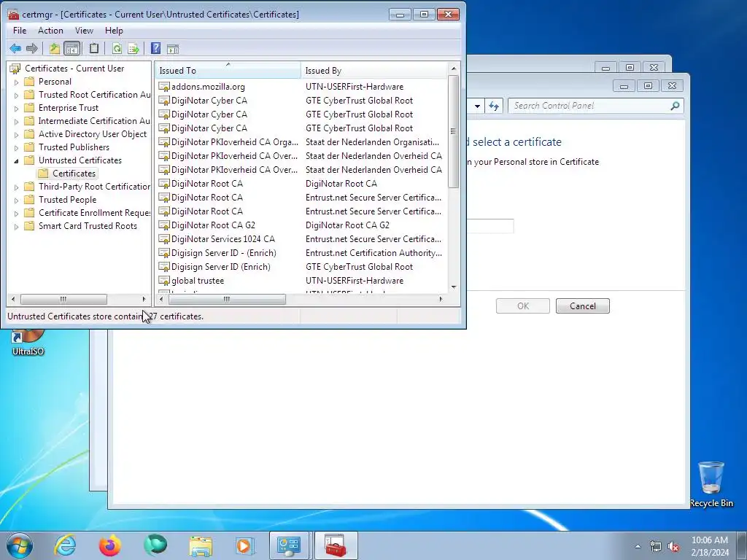The image size is (747, 560).
Task: Click certificate icon beside DigiNotar Root CA G2
Action: coord(164,225)
